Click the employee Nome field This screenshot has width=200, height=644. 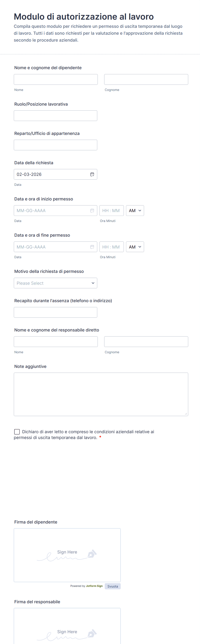(x=56, y=79)
